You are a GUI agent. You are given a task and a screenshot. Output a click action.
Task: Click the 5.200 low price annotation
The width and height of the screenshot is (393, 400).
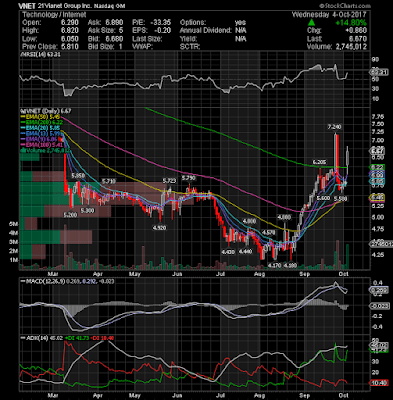[70, 215]
